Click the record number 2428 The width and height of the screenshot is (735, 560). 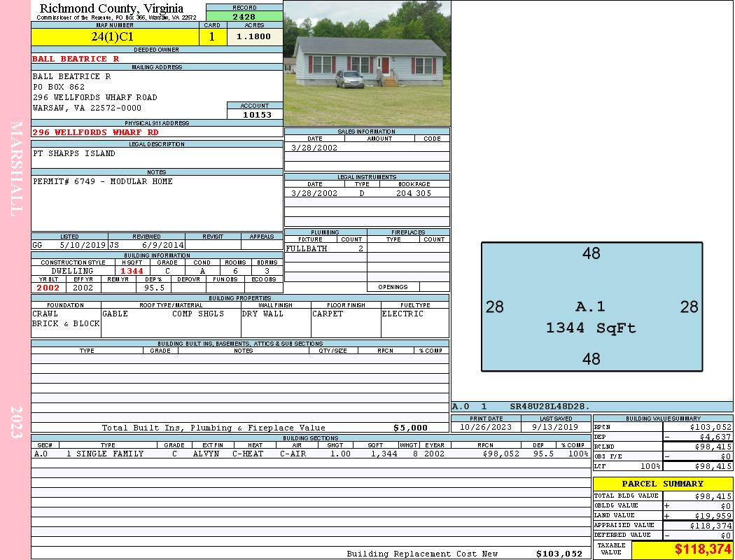tap(244, 16)
